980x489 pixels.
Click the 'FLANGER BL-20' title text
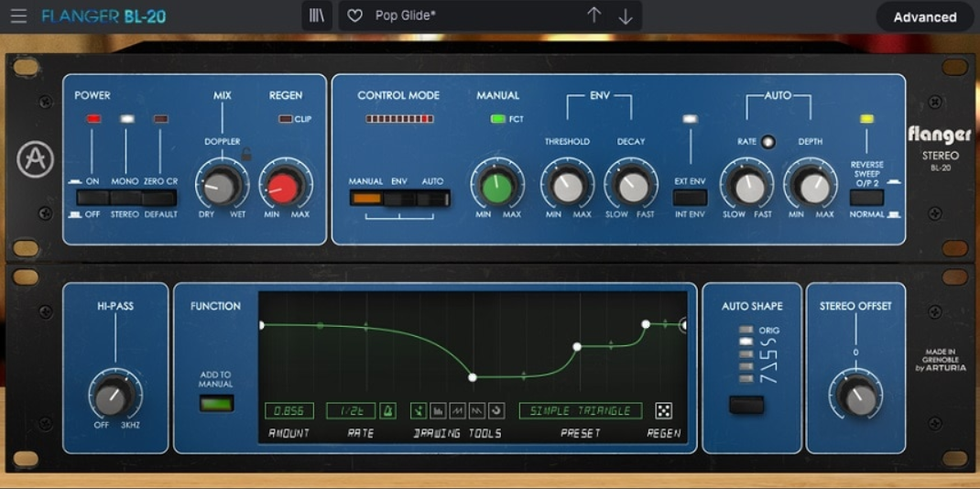coord(103,16)
